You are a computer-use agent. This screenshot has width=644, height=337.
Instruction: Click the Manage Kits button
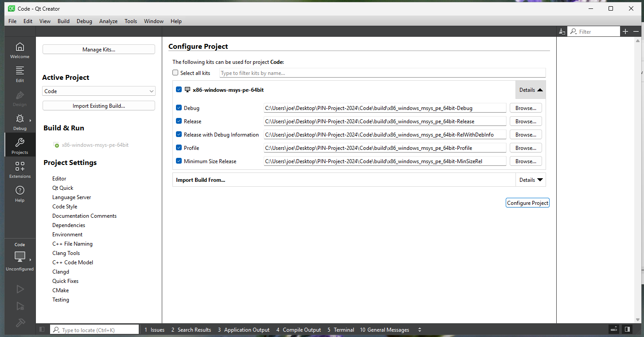pyautogui.click(x=98, y=49)
